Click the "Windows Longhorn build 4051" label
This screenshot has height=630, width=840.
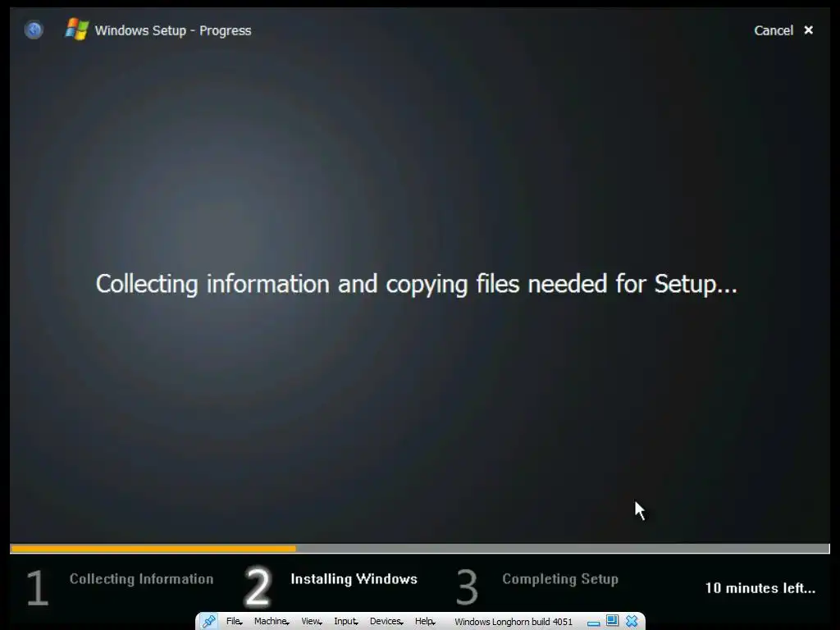point(514,622)
